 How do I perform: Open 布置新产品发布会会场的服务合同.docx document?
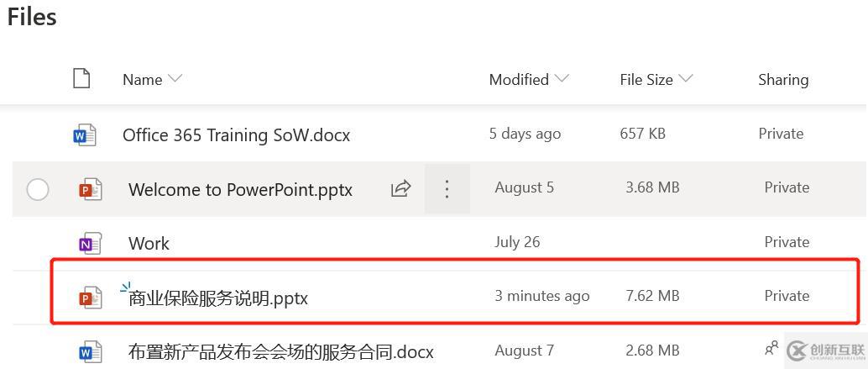[x=280, y=351]
